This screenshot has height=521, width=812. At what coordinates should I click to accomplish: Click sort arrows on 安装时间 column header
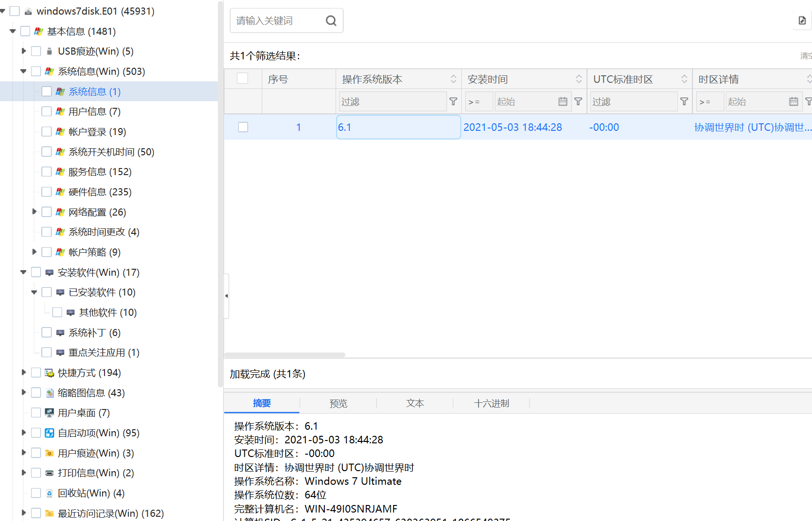[x=579, y=79]
